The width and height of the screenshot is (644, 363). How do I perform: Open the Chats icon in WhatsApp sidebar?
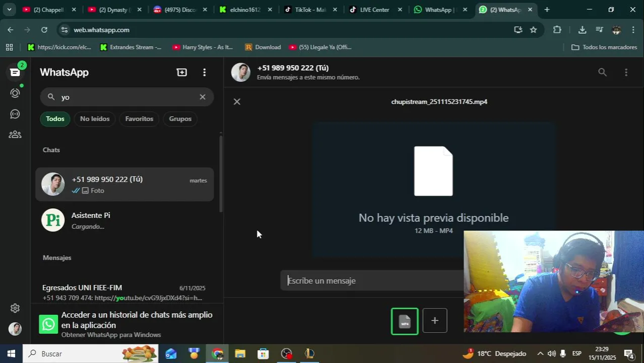(15, 72)
